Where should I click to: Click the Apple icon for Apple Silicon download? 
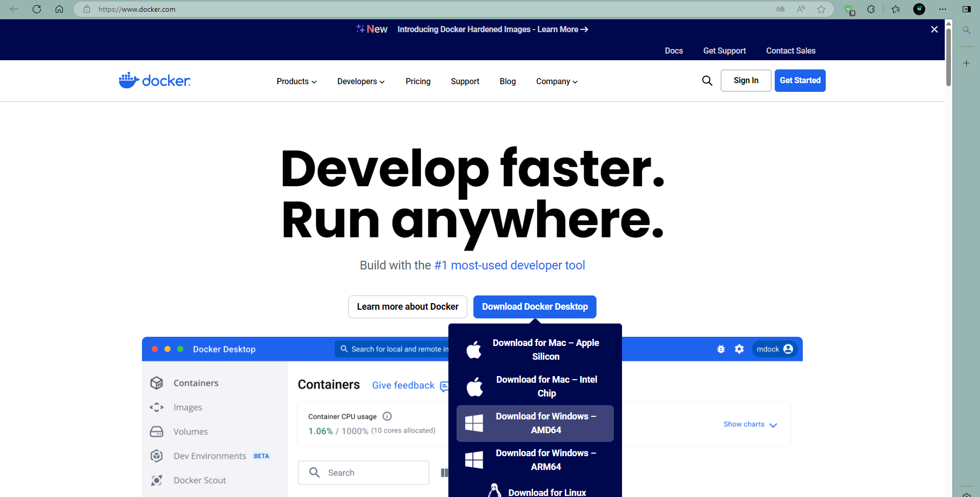[x=474, y=350]
